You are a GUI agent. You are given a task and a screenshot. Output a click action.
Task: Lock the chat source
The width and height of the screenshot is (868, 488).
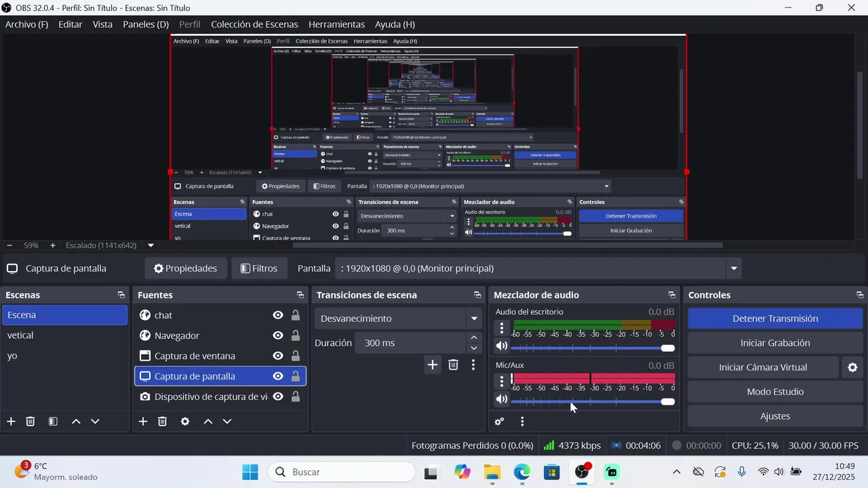point(296,315)
